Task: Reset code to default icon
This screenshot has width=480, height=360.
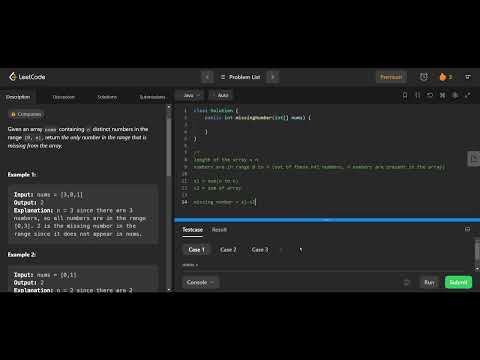Action: 430,96
